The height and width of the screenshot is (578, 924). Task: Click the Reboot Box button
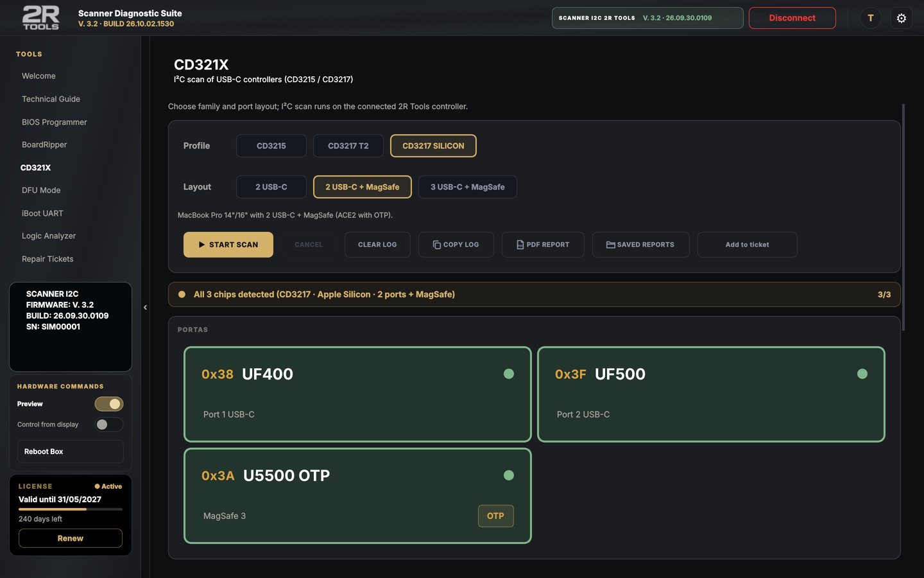click(71, 451)
